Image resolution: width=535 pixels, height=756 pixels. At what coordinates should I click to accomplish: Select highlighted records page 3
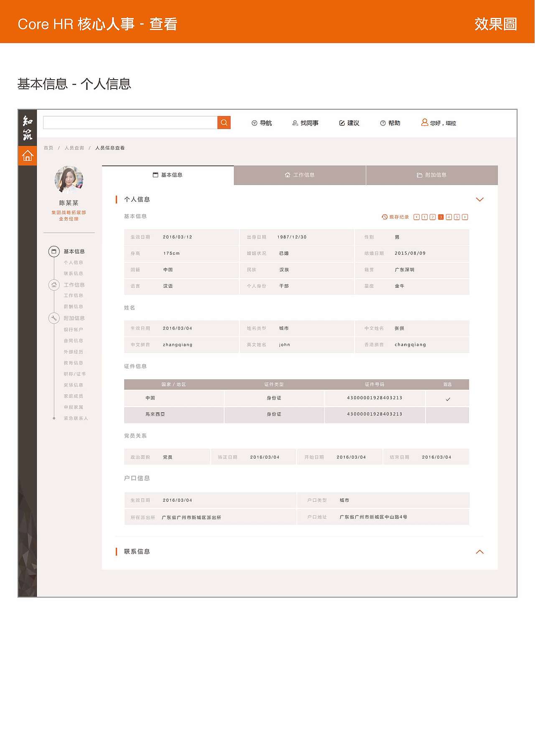coord(441,217)
